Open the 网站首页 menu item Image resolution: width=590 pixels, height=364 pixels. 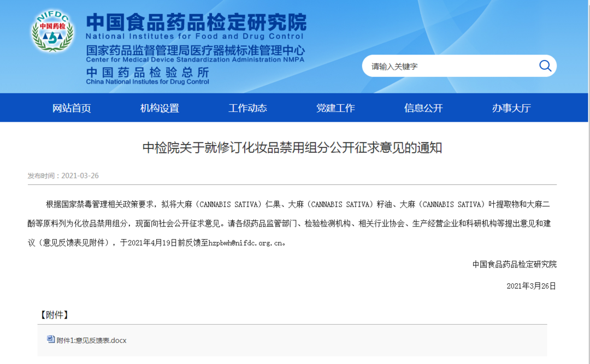click(x=72, y=108)
